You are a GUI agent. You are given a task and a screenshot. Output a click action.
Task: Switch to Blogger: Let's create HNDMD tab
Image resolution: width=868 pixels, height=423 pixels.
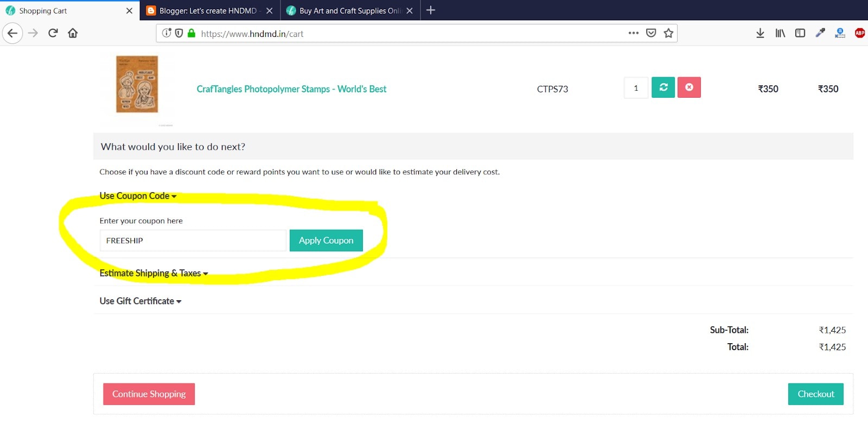210,10
